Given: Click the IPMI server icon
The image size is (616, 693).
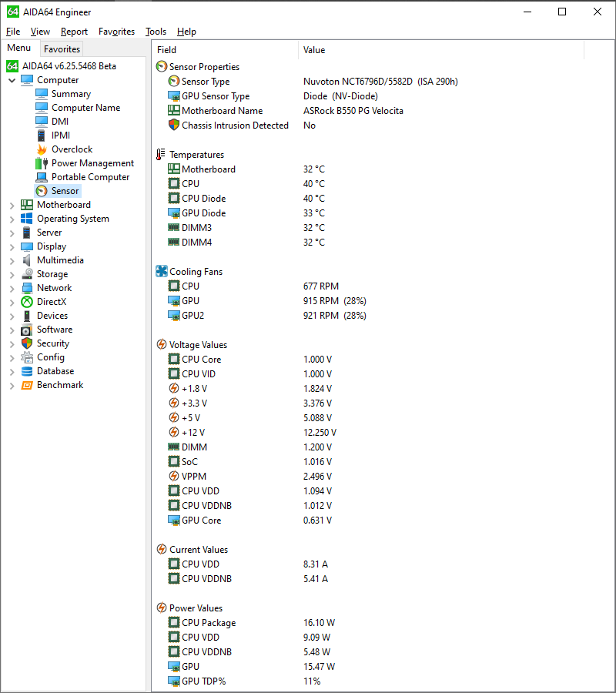Looking at the screenshot, I should tap(42, 136).
